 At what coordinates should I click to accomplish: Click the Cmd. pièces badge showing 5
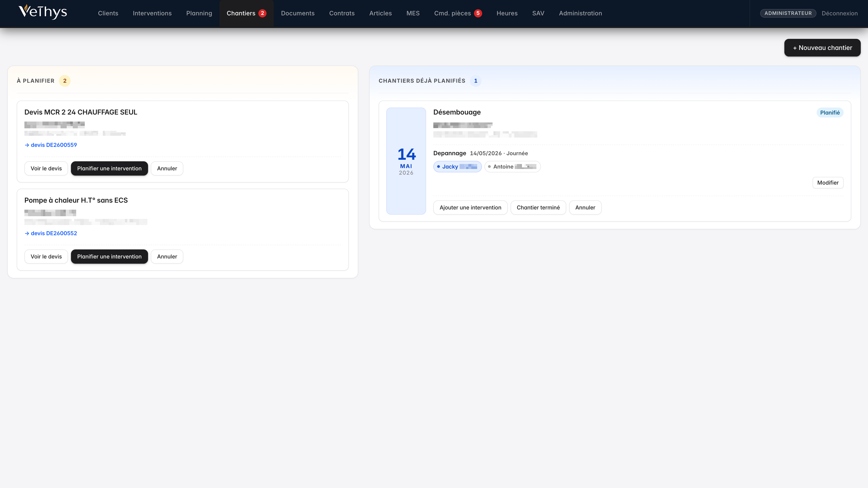(x=478, y=13)
